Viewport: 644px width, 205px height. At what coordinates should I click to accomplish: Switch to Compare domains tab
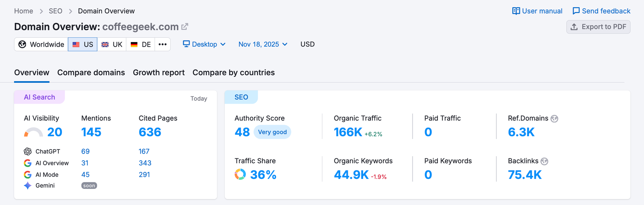pyautogui.click(x=91, y=73)
